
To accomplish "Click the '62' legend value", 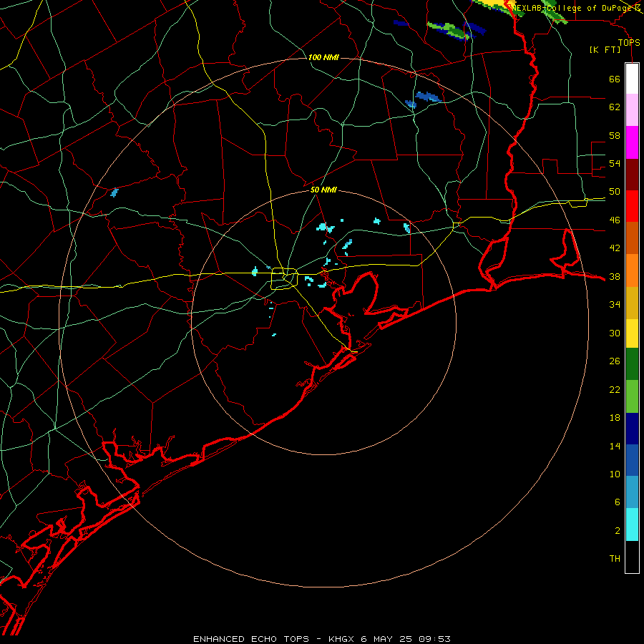I will click(615, 107).
